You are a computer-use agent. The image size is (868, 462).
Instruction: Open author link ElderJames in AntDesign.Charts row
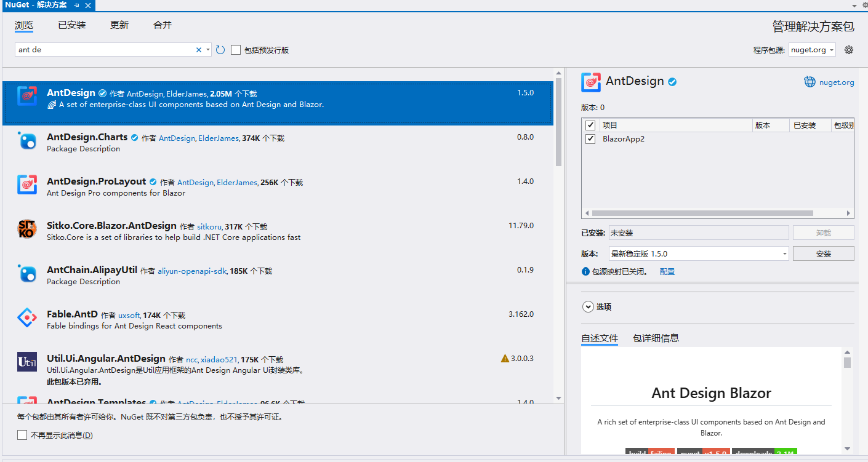tap(218, 138)
